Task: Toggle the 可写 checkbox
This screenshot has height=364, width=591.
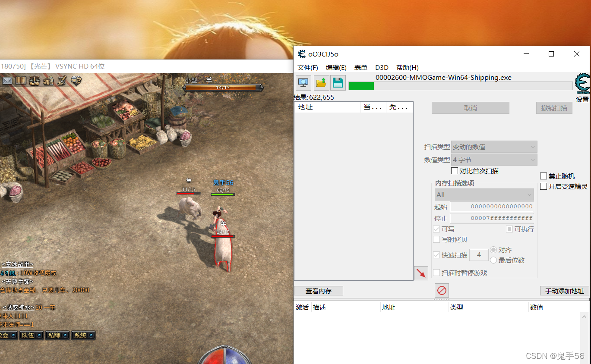Action: 436,229
